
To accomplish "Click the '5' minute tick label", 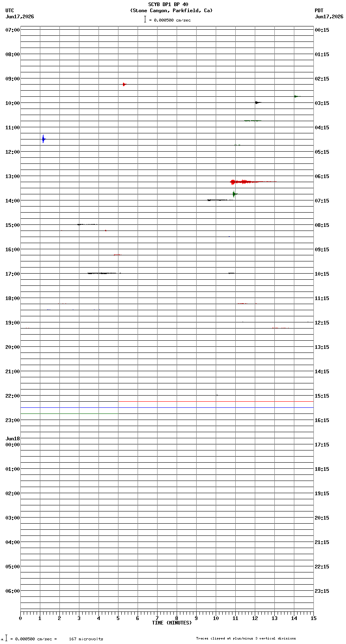I will (118, 618).
